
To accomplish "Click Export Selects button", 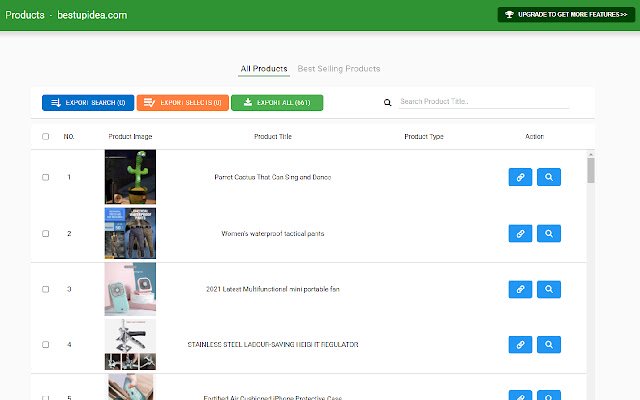I will point(182,102).
